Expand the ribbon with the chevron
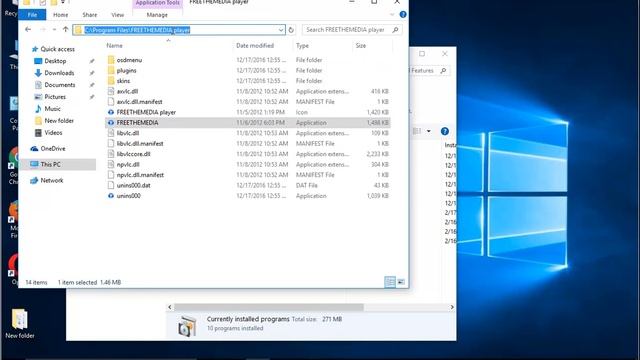The image size is (640, 360). [392, 15]
